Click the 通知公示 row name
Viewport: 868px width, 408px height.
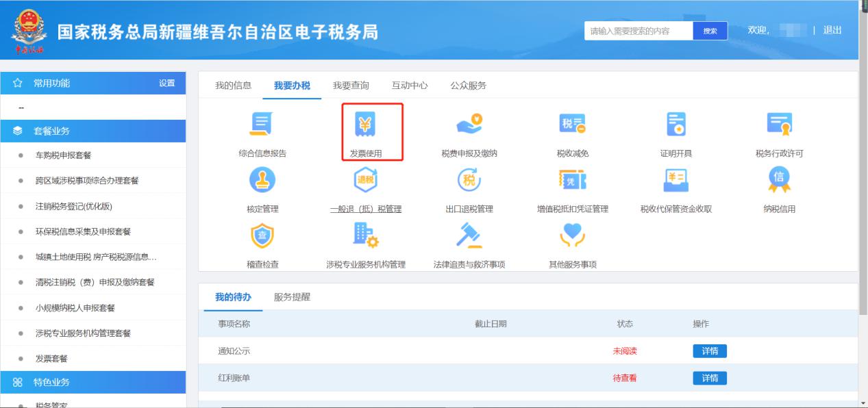click(234, 351)
